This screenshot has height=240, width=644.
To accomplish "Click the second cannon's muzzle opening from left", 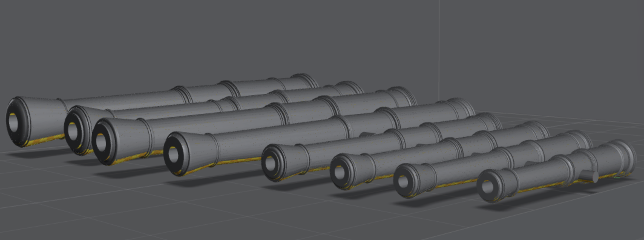I will pos(73,130).
